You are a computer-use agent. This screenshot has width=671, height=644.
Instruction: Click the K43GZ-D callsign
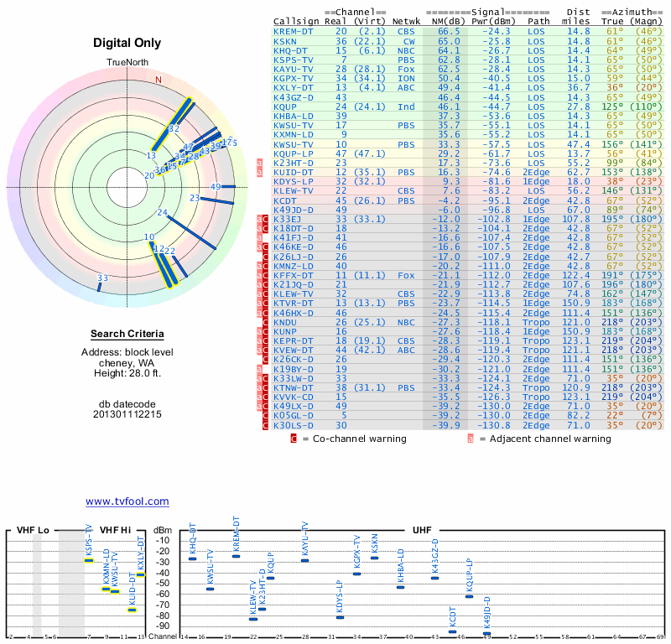tap(293, 97)
